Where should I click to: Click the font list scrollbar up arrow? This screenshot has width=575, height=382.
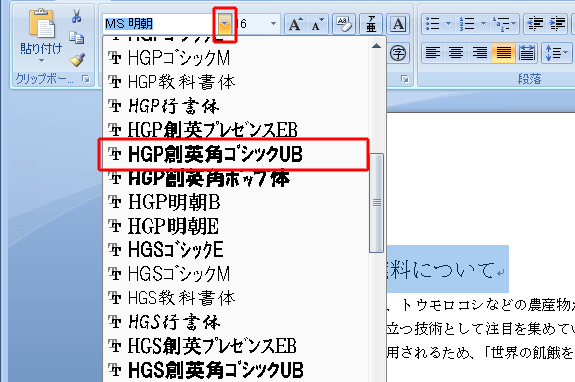376,46
